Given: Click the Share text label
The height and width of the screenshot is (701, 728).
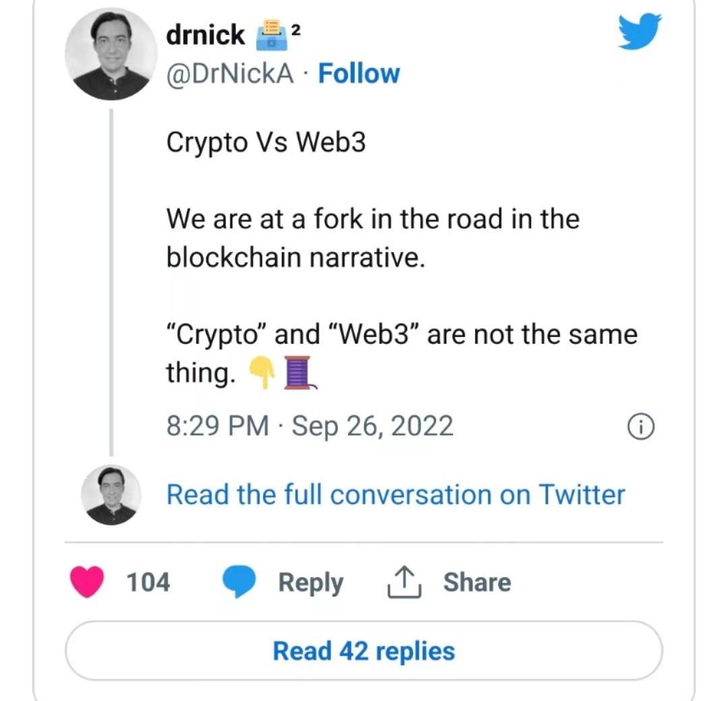Looking at the screenshot, I should [x=477, y=582].
